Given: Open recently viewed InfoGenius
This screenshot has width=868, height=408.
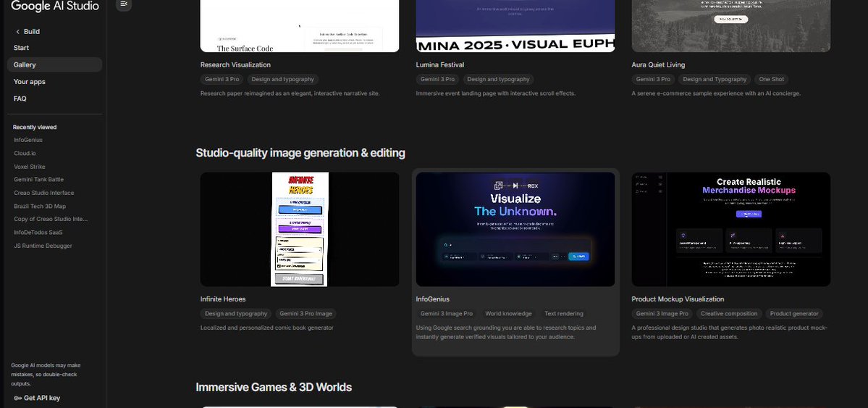Looking at the screenshot, I should [x=28, y=141].
